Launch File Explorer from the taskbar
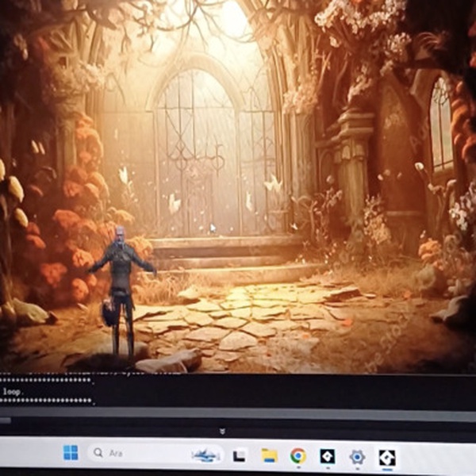 pos(269,455)
